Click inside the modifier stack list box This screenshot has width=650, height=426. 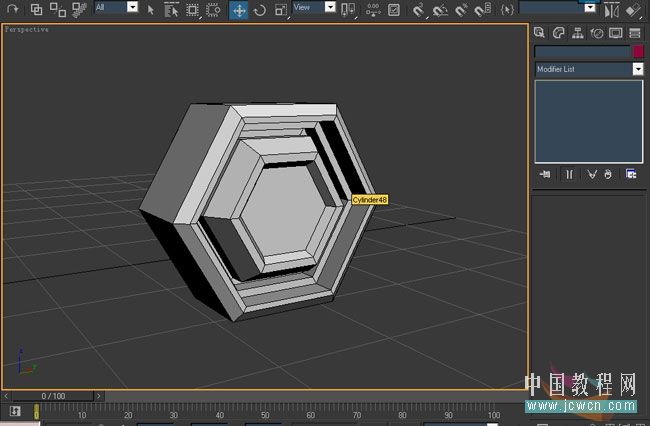[589, 121]
